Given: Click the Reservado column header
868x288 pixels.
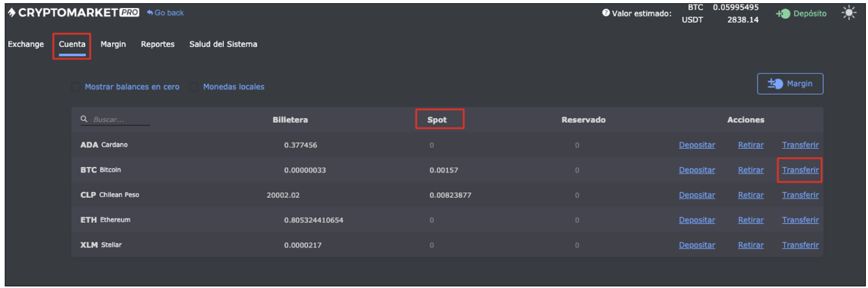Looking at the screenshot, I should pos(584,120).
